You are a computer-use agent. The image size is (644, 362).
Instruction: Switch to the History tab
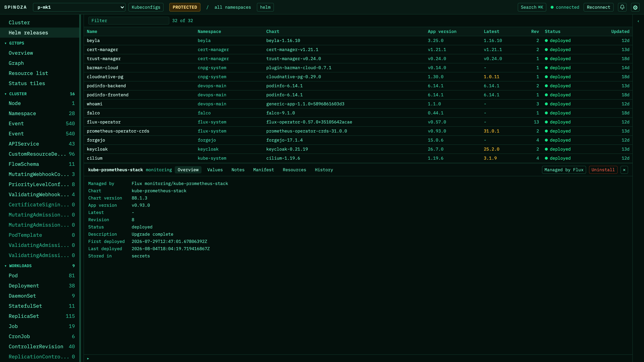tap(324, 170)
